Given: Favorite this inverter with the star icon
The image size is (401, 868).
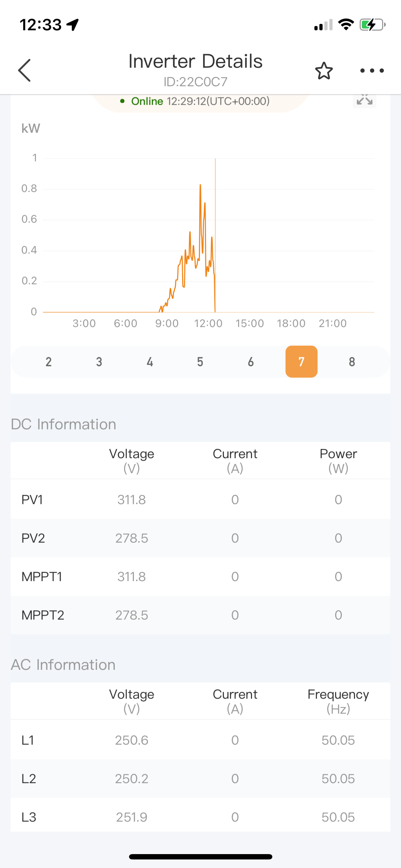Looking at the screenshot, I should point(324,71).
